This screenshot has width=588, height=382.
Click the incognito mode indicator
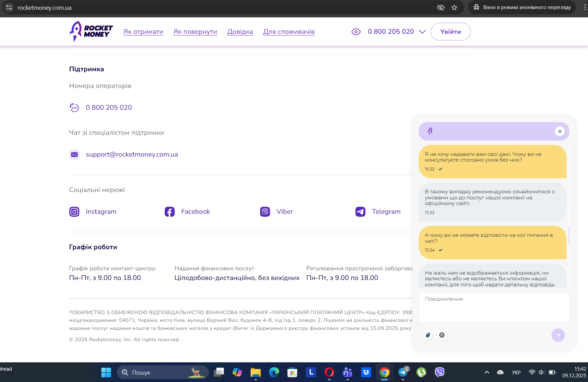pos(522,7)
